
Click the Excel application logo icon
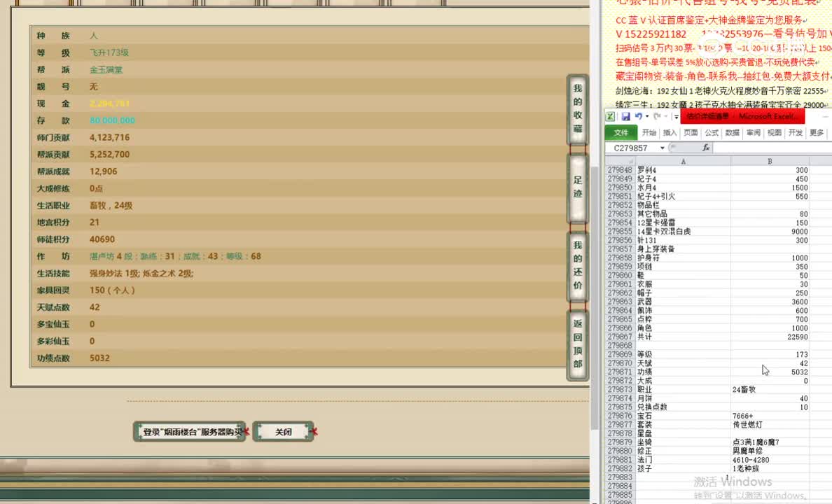coord(610,116)
